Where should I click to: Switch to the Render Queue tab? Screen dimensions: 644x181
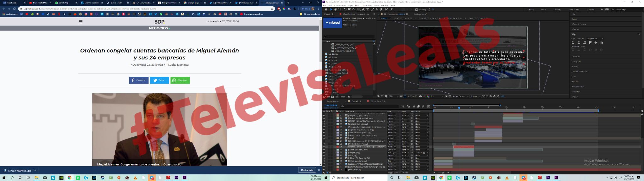pyautogui.click(x=333, y=101)
